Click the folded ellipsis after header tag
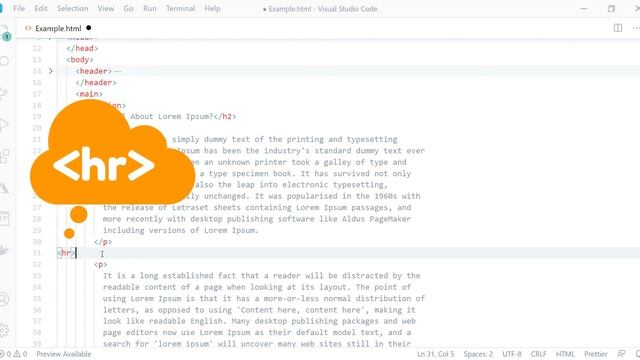The width and height of the screenshot is (640, 360). 118,71
